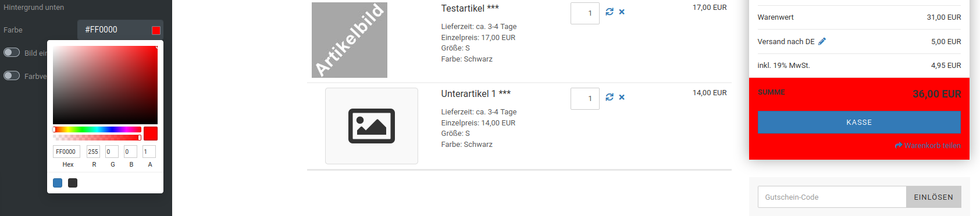Edit shipping country pencil icon
The width and height of the screenshot is (980, 216).
point(822,41)
